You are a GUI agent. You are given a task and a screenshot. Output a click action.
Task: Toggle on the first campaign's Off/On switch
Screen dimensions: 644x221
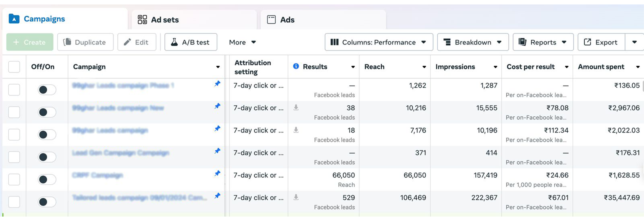[47, 90]
